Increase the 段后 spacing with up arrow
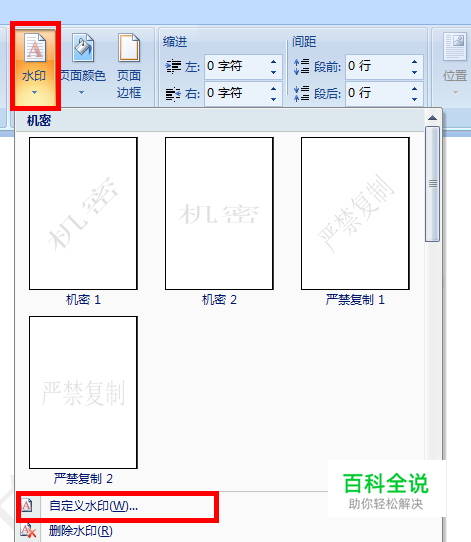 [415, 89]
